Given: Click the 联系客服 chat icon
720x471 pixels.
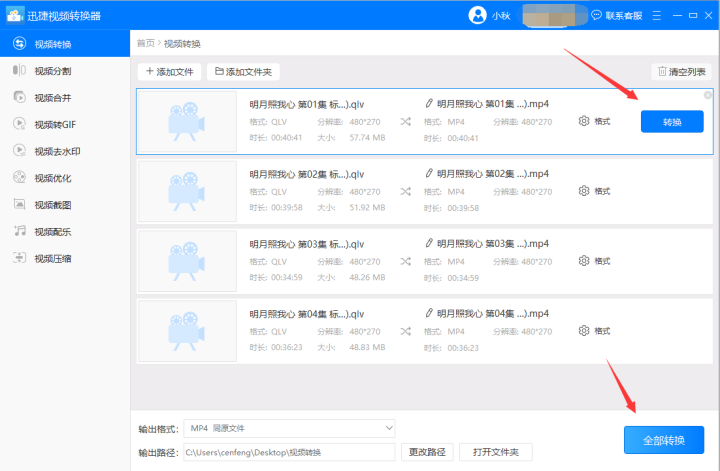Looking at the screenshot, I should click(596, 15).
